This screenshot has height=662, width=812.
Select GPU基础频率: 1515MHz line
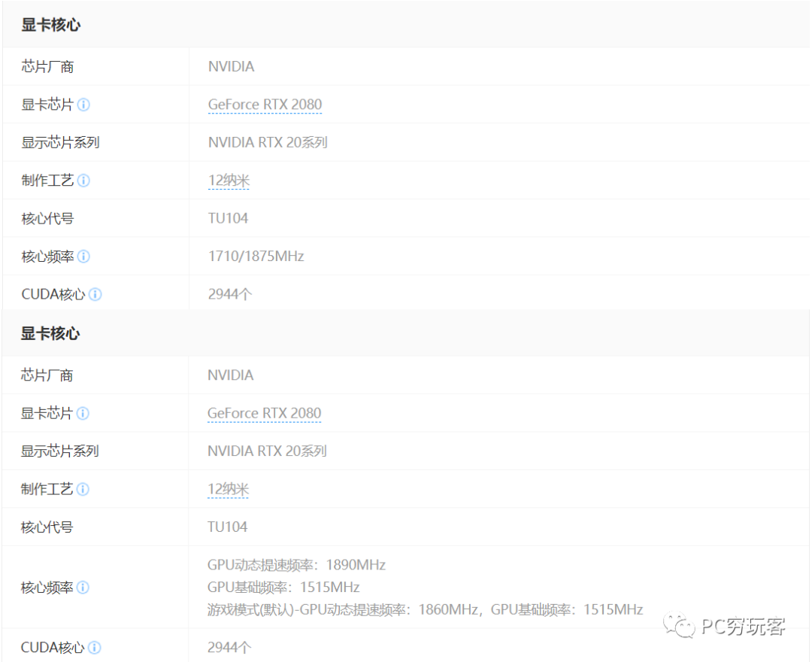click(283, 587)
